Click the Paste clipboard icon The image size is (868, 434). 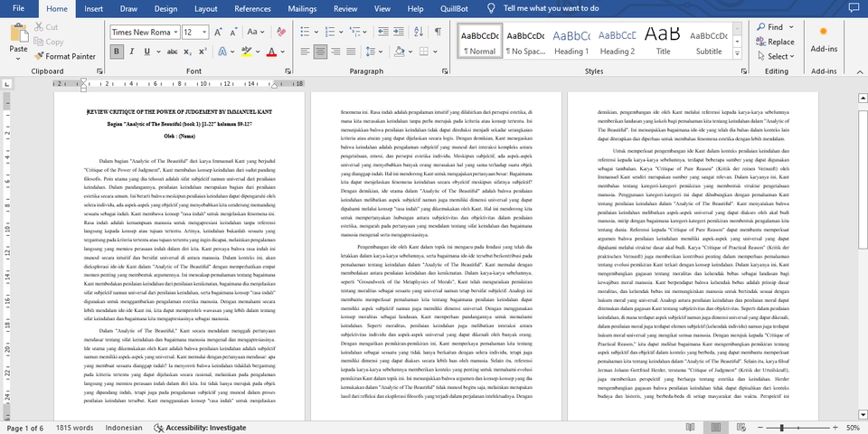(x=18, y=33)
